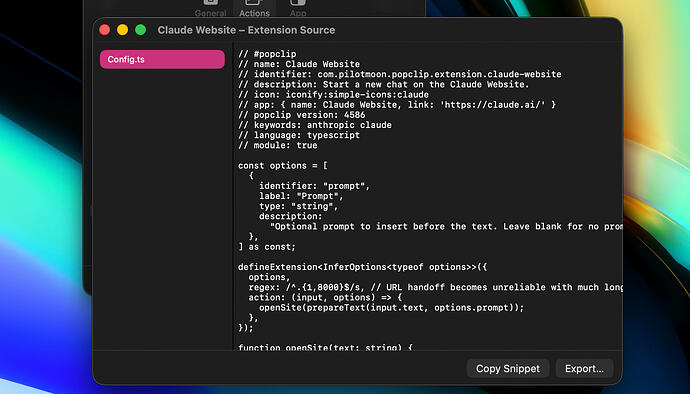Screen dimensions: 690x394
Task: Place cursor on the const options line
Action: click(x=283, y=166)
